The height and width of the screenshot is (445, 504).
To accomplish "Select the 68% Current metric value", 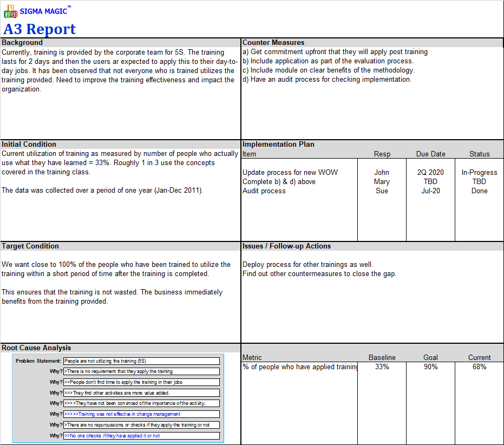I will pyautogui.click(x=479, y=367).
